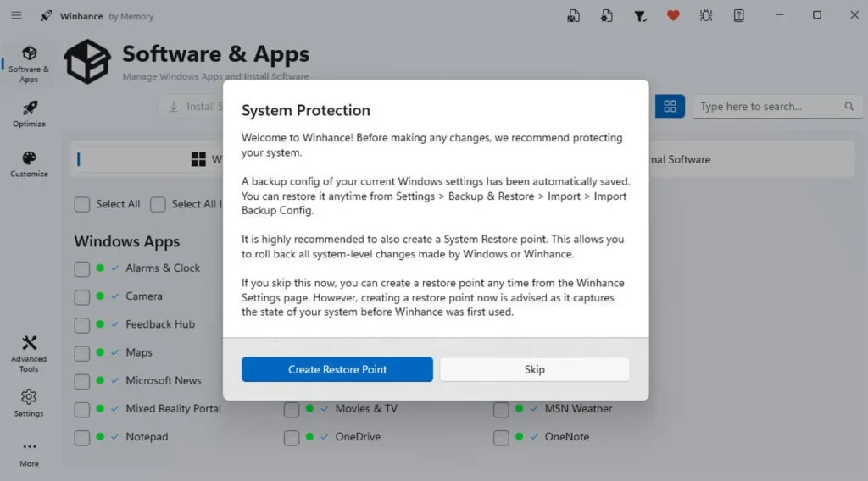Check the Movies & TV checkbox
The image size is (868, 481).
(292, 410)
